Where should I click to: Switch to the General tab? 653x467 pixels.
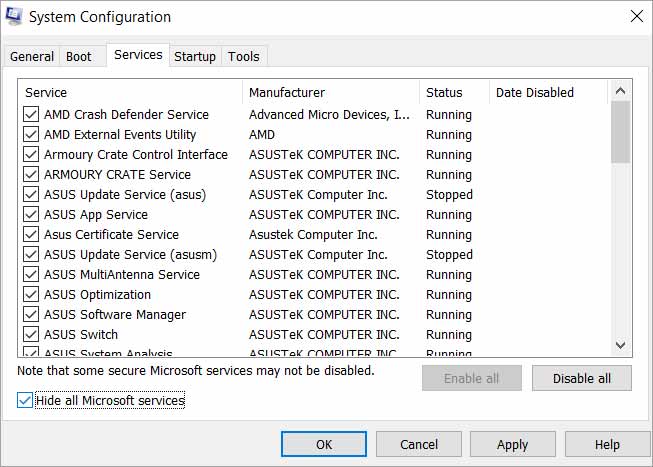coord(32,56)
